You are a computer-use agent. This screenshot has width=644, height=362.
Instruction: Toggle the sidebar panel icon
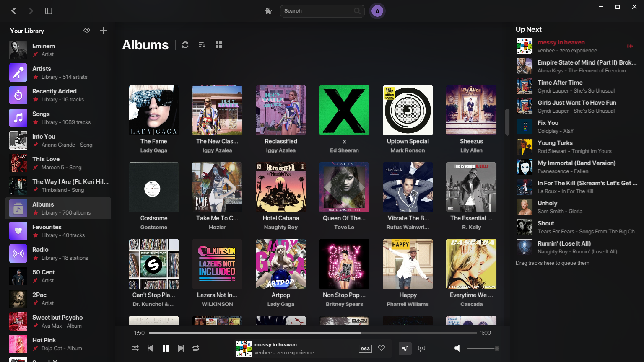[49, 11]
